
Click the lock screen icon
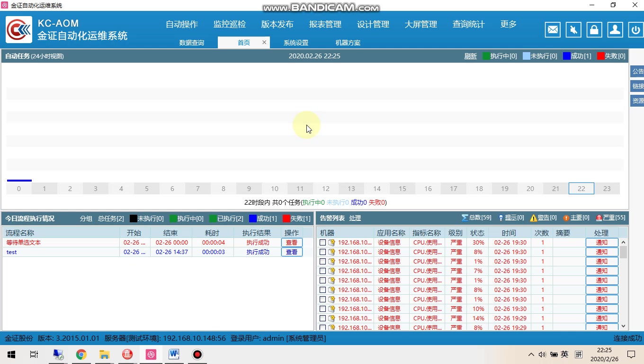click(x=594, y=29)
